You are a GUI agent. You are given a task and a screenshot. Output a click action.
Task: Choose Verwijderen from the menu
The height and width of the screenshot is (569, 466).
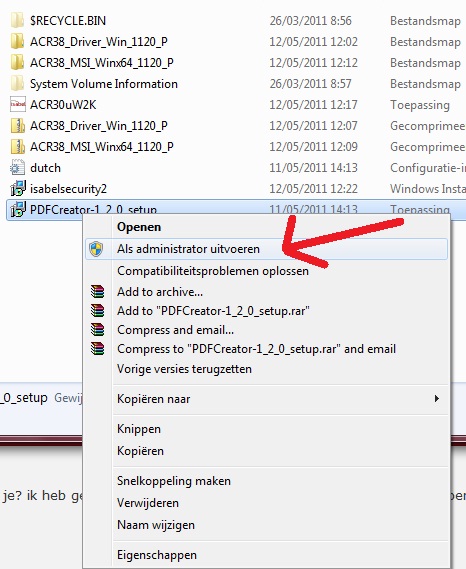tap(148, 503)
